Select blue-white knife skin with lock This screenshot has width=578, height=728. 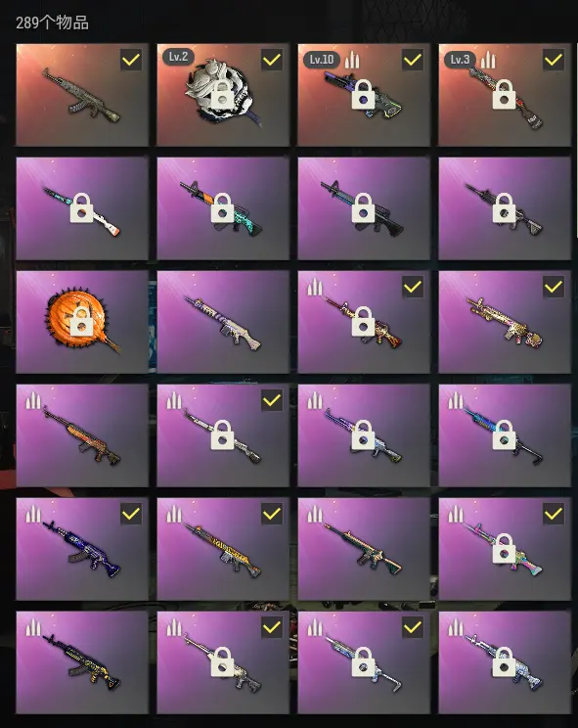pos(82,208)
